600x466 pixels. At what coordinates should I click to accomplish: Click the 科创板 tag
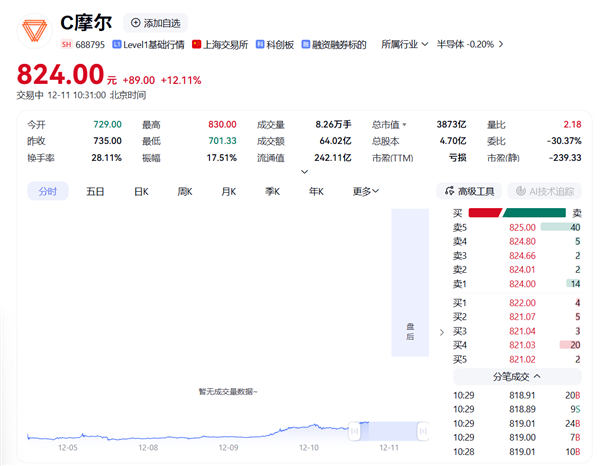point(278,44)
